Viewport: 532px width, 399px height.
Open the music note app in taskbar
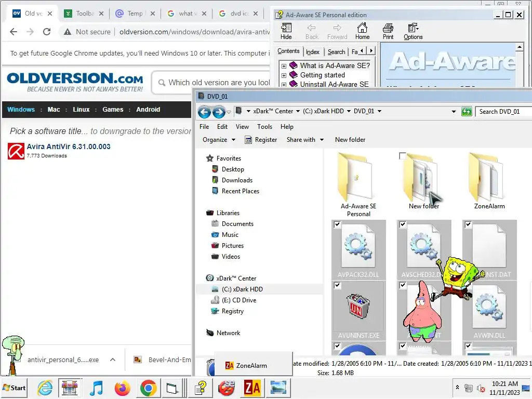(96, 388)
